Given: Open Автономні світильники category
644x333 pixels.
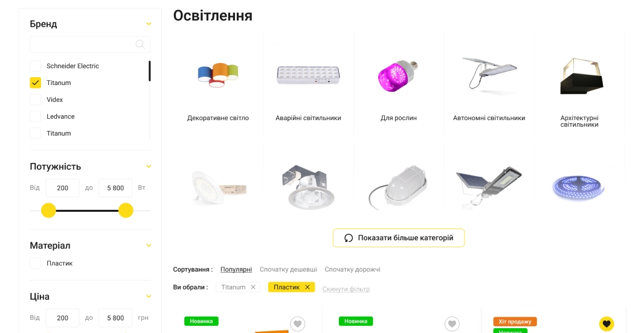Looking at the screenshot, I should coord(489,118).
